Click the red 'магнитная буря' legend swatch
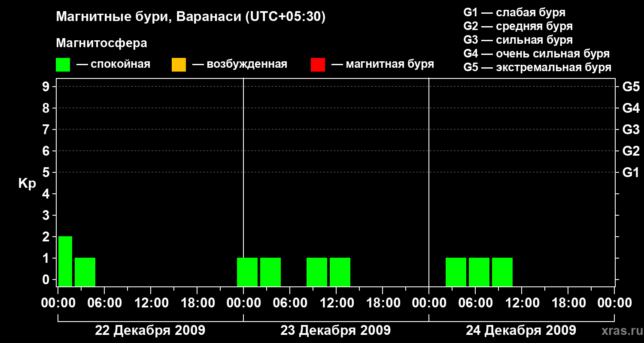 pos(318,65)
